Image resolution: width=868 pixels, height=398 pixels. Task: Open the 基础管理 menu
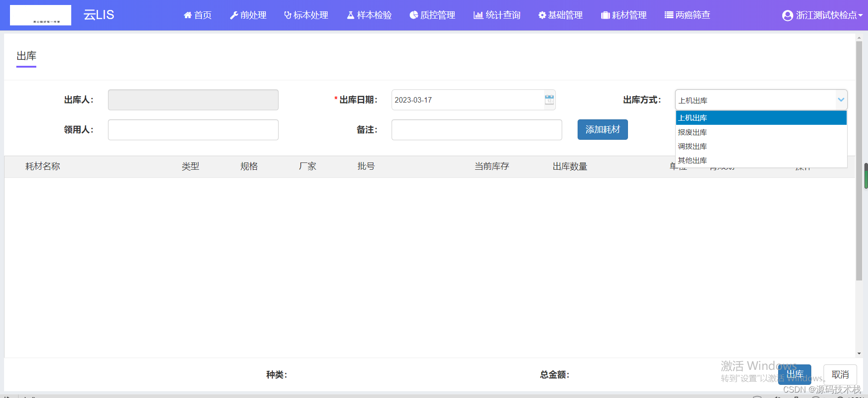[560, 15]
